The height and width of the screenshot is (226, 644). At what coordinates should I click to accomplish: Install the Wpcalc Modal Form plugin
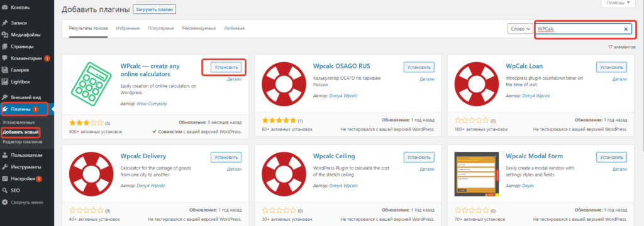611,157
